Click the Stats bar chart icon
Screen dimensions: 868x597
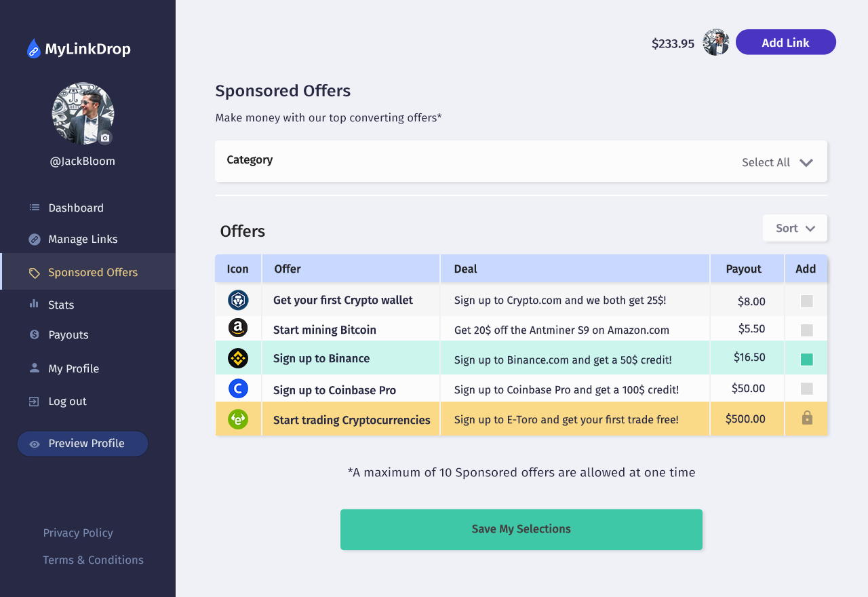click(x=34, y=304)
